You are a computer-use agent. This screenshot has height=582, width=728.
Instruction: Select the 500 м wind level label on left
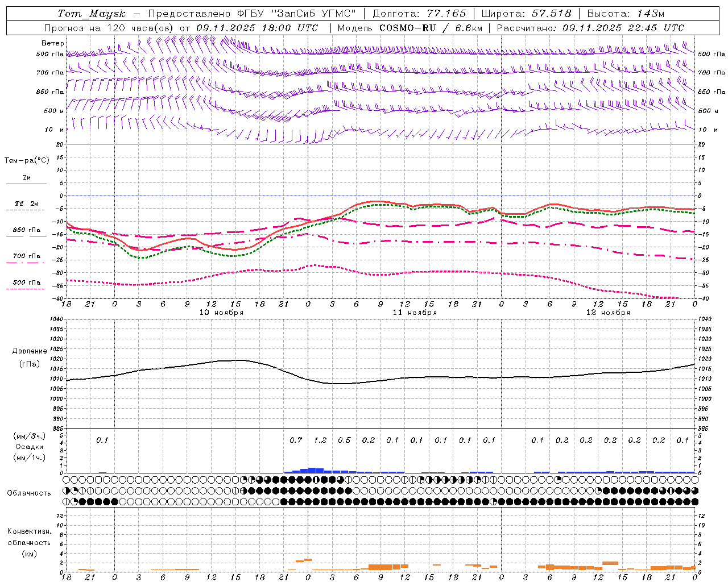pyautogui.click(x=54, y=111)
